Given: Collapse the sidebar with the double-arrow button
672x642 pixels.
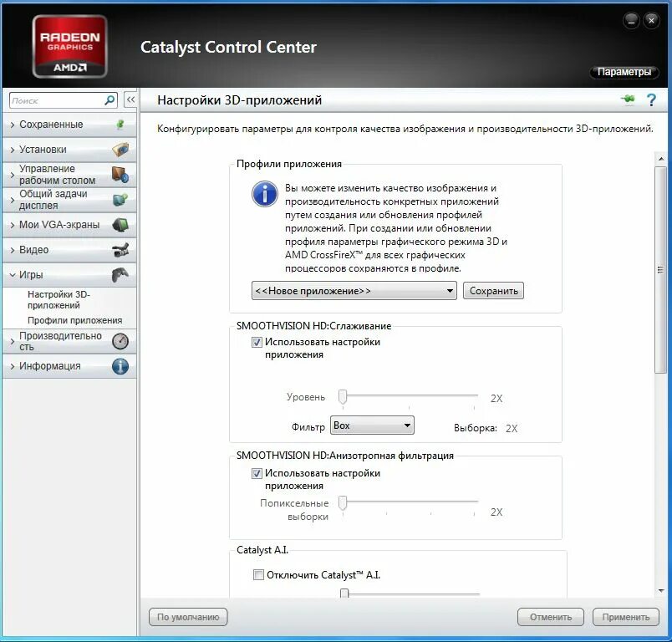Looking at the screenshot, I should click(x=130, y=99).
